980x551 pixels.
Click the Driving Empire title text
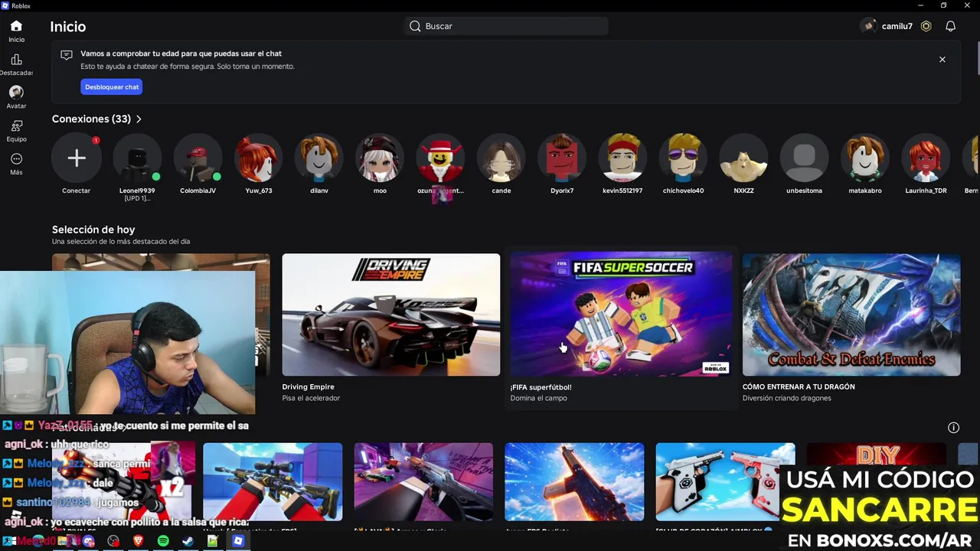[x=308, y=387]
